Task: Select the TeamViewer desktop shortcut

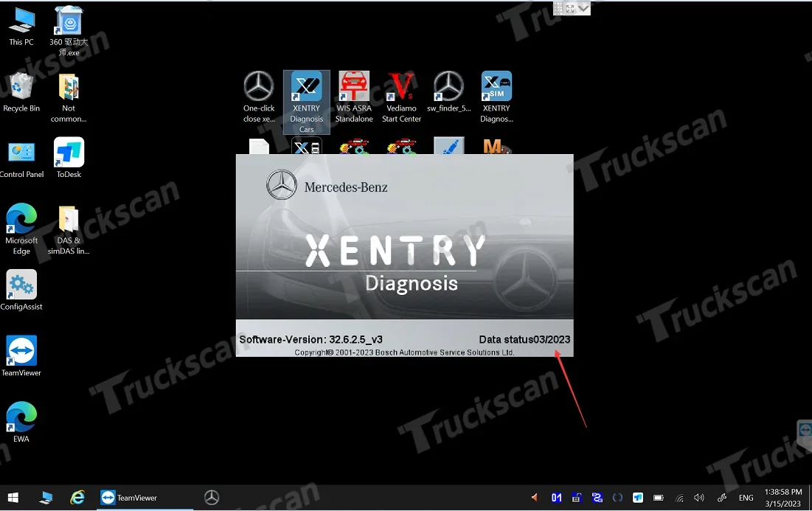Action: pos(21,356)
